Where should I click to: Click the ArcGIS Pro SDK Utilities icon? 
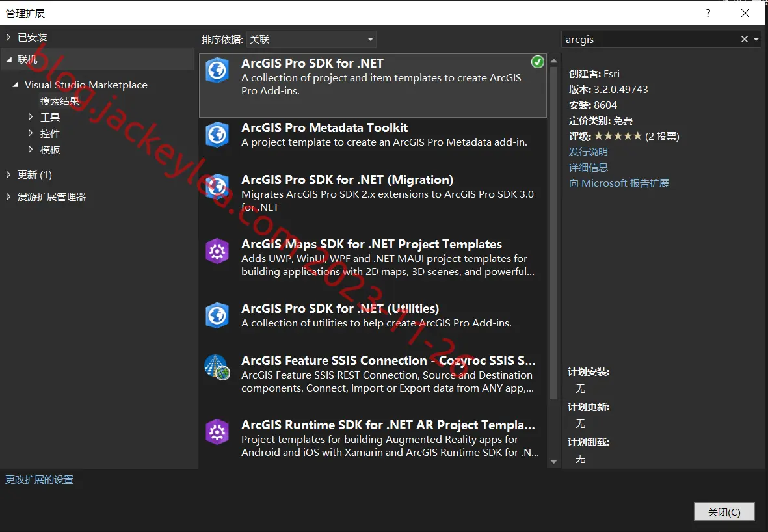coord(217,315)
